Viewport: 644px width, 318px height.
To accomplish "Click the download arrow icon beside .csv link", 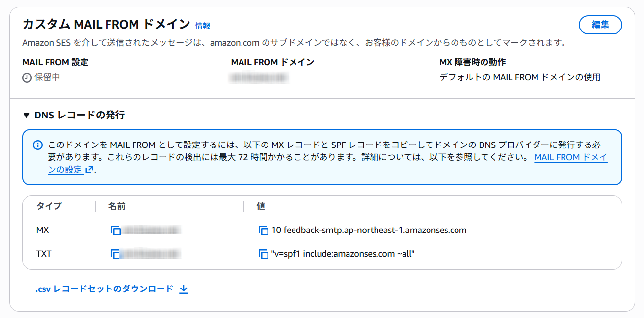I will [x=184, y=289].
